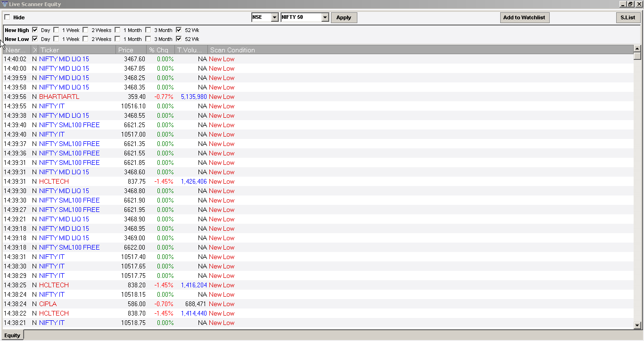Click the S.List button
This screenshot has width=644, height=341.
(628, 17)
